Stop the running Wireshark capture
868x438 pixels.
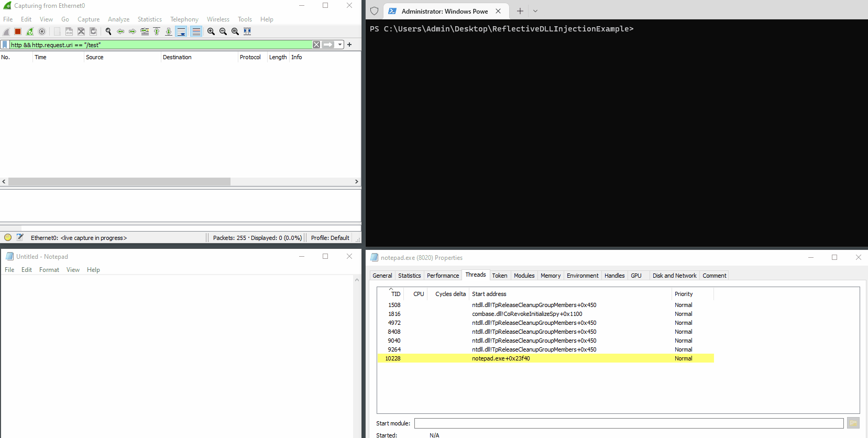coord(18,31)
